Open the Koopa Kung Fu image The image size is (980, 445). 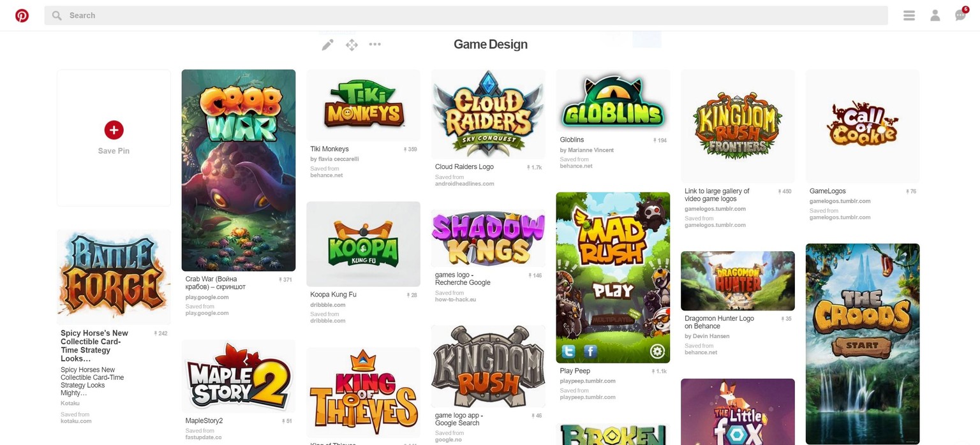[x=364, y=244]
